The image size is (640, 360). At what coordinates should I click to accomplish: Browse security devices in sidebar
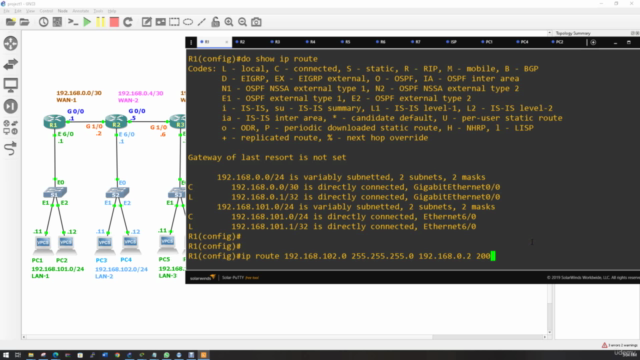11,106
